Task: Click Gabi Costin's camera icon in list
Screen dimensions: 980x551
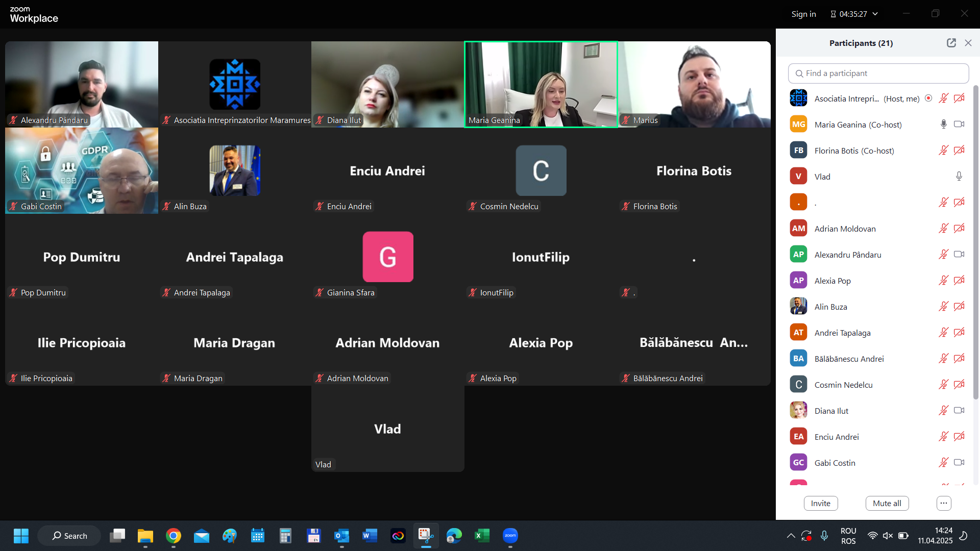Action: pyautogui.click(x=959, y=462)
